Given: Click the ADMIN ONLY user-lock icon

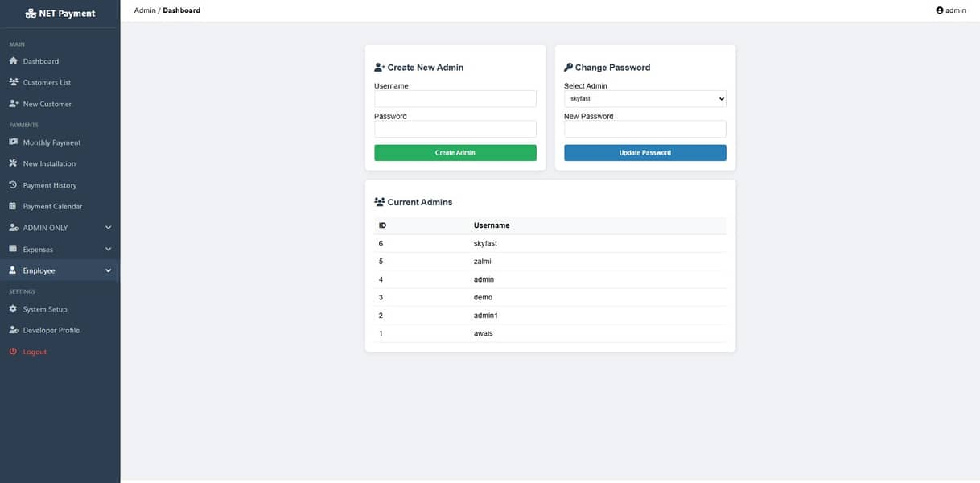Looking at the screenshot, I should click(13, 228).
